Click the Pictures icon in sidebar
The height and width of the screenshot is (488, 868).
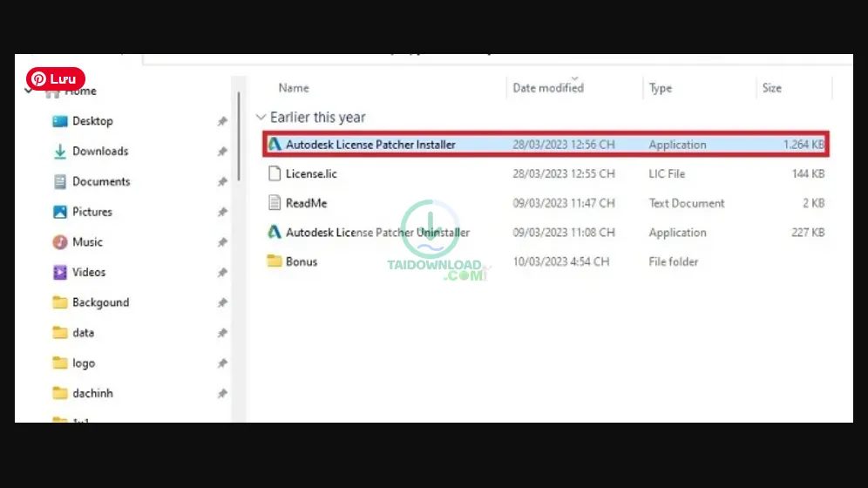coord(60,212)
